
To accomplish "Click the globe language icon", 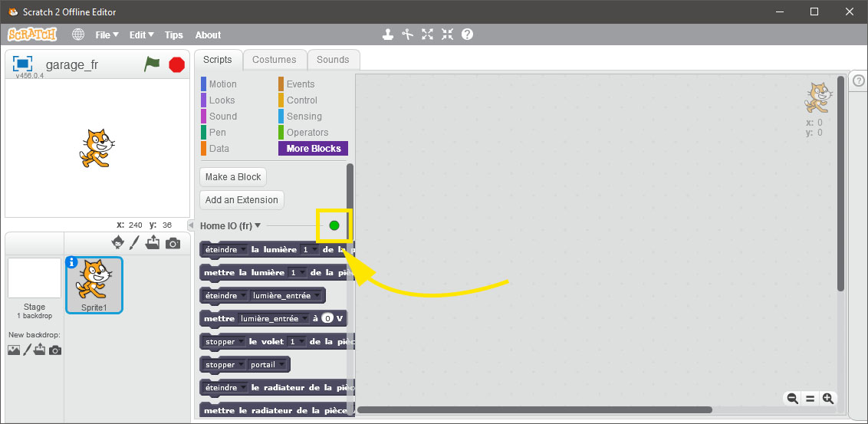I will [78, 35].
